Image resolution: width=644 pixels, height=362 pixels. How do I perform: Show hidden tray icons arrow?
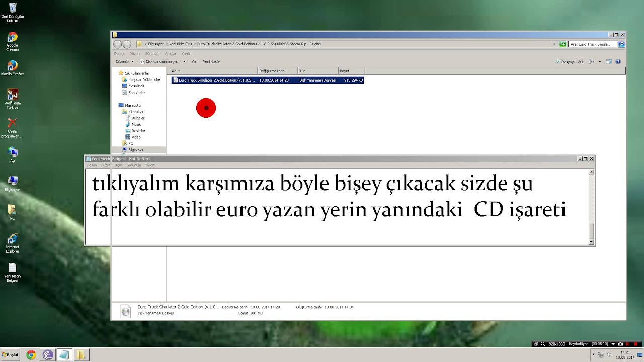[594, 354]
